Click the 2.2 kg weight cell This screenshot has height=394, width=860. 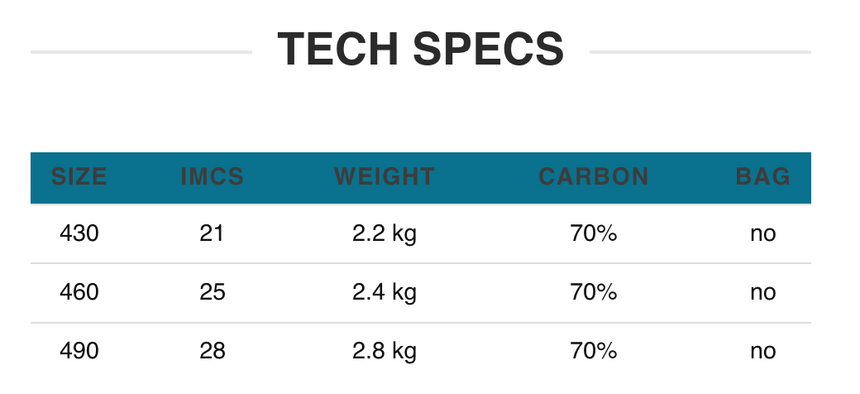point(384,235)
